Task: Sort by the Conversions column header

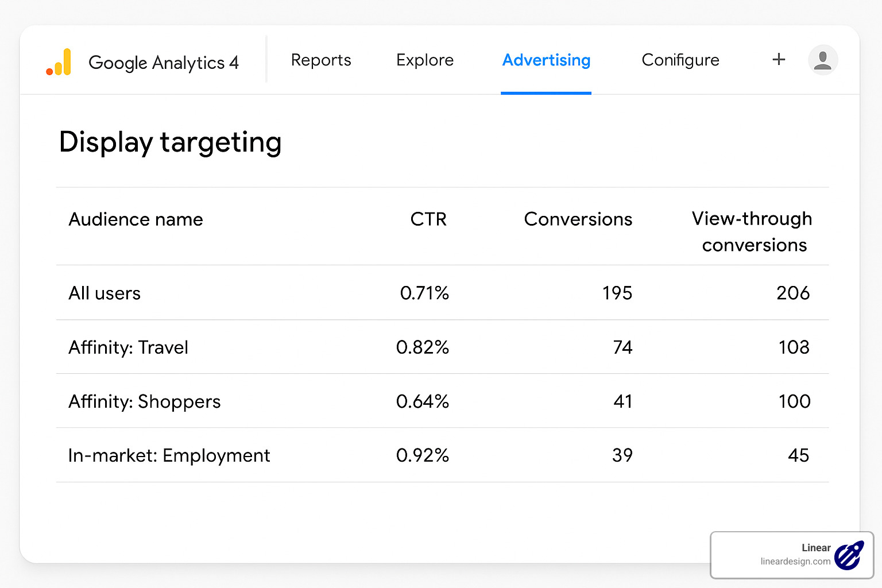Action: (578, 219)
